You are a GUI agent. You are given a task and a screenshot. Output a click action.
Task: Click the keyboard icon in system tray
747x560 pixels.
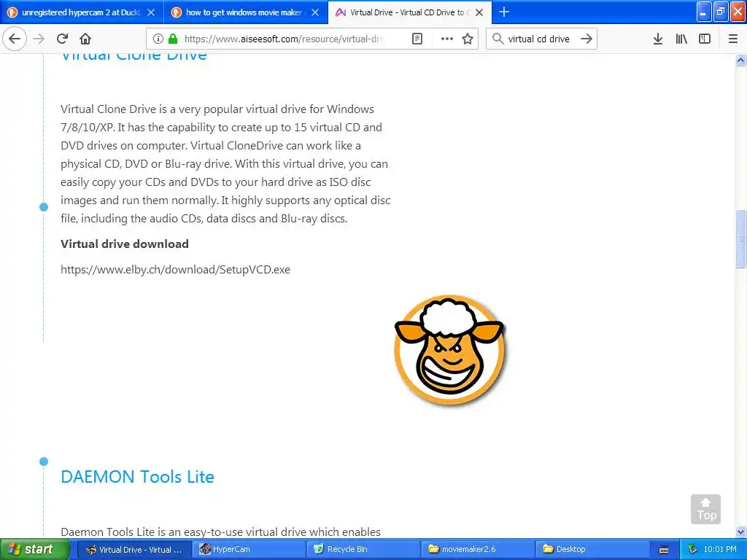coord(664,550)
